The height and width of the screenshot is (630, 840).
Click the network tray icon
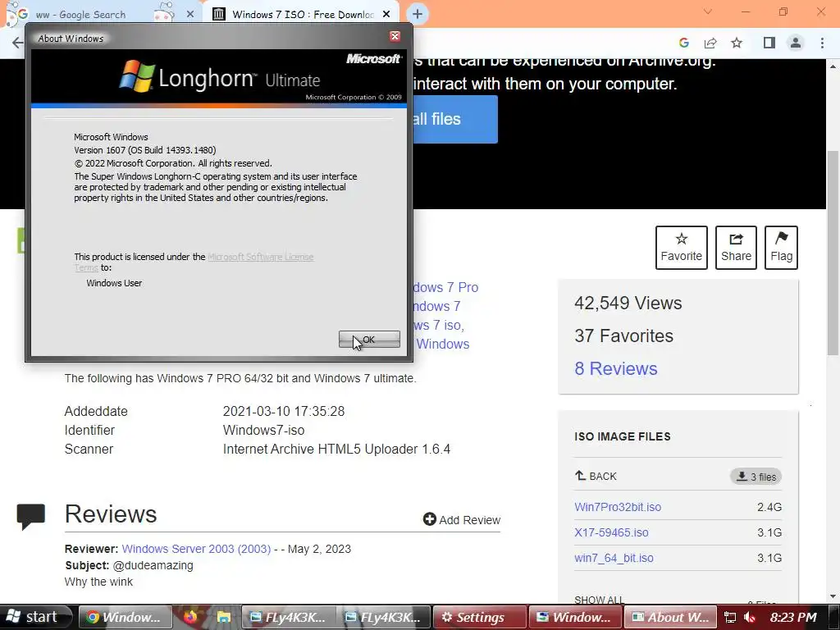tap(729, 617)
